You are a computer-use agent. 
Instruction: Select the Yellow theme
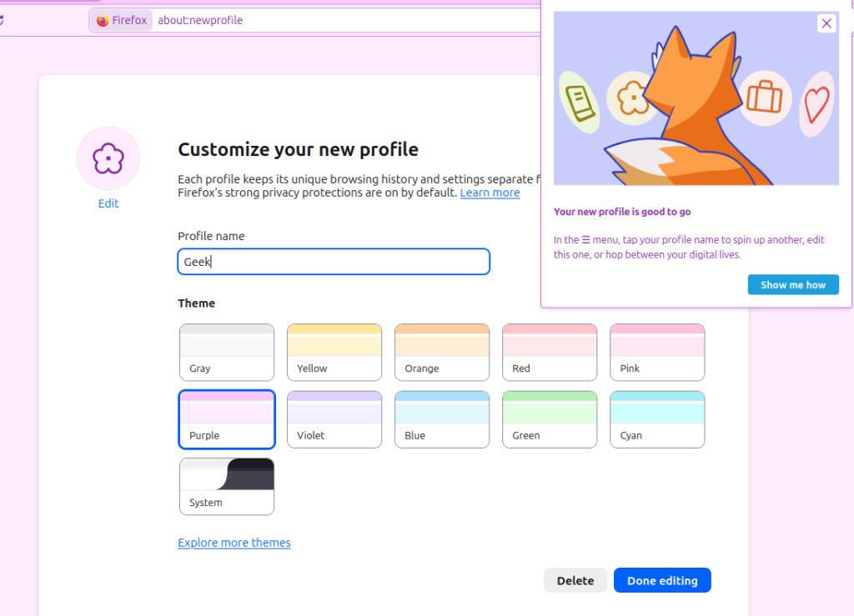point(334,352)
